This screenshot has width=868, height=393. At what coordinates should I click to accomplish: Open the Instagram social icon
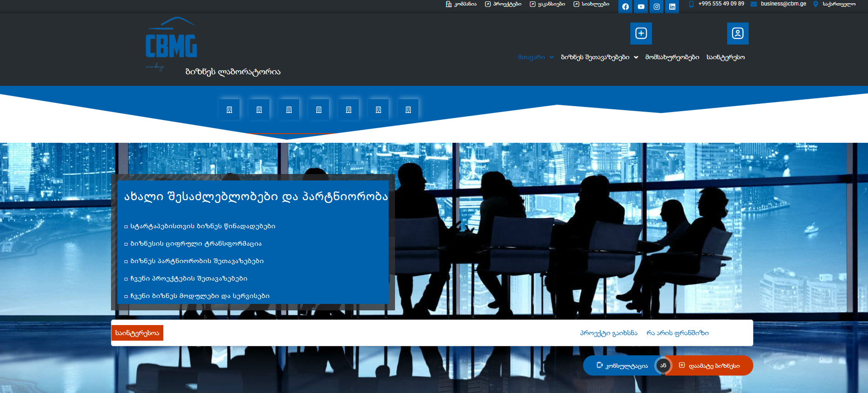[657, 7]
